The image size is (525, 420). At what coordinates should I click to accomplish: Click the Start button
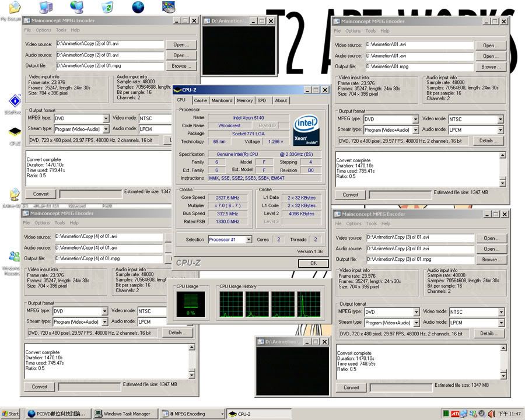pos(10,414)
